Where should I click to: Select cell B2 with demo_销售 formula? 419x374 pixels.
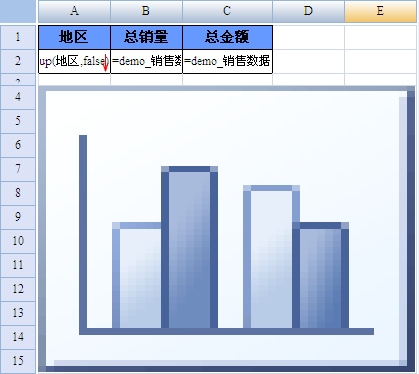(146, 61)
